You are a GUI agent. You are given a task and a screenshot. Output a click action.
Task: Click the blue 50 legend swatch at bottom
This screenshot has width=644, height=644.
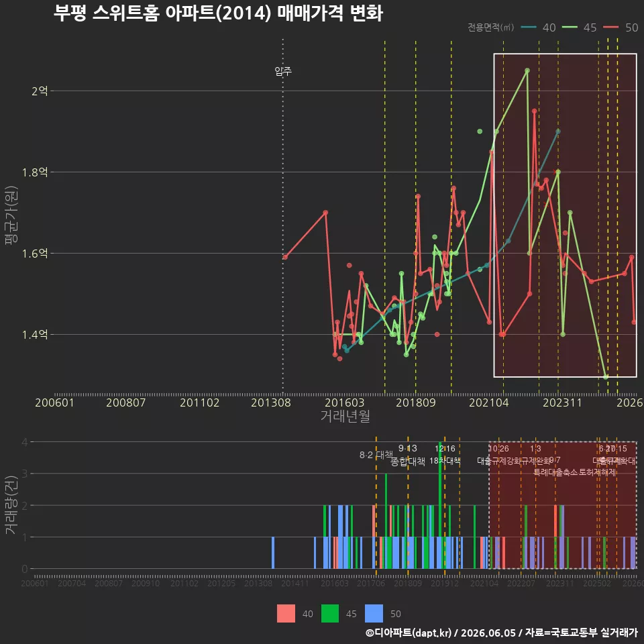(x=374, y=614)
